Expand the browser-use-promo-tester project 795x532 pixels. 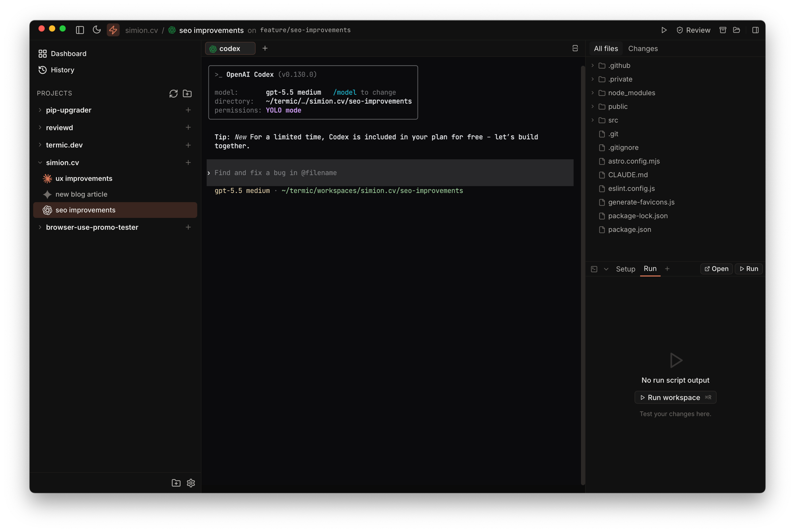coord(40,227)
